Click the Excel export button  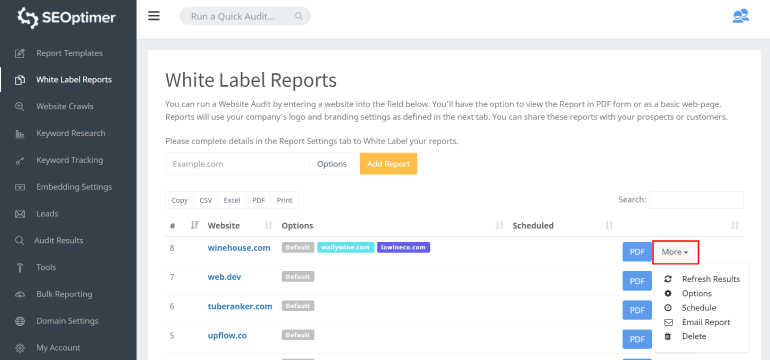(x=232, y=200)
